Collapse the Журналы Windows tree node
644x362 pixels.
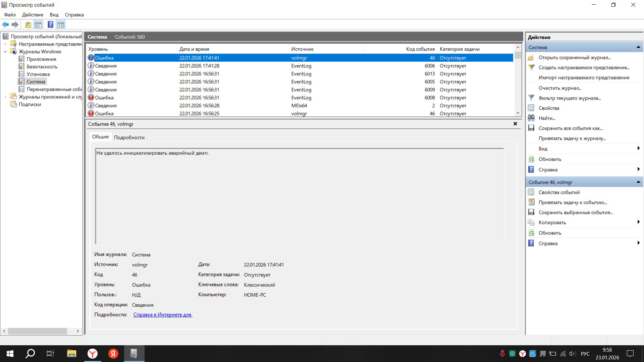coord(5,52)
